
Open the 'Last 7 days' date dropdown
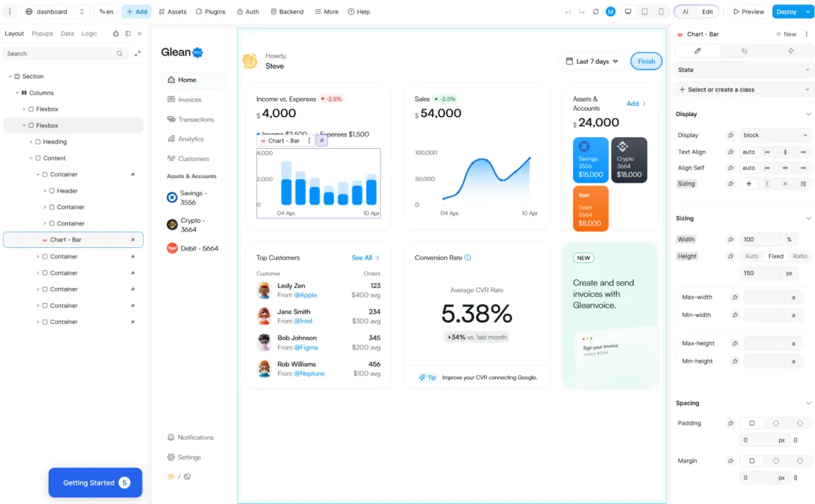tap(592, 61)
